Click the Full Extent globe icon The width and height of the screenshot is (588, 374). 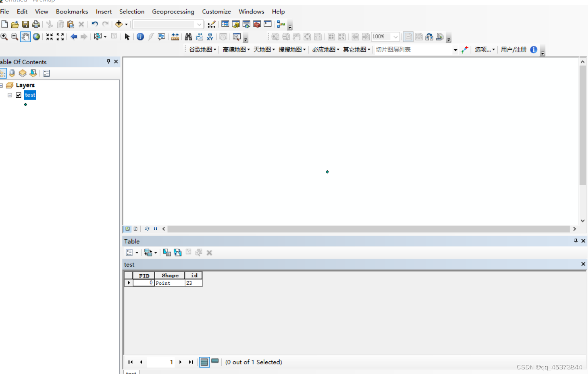click(x=36, y=37)
